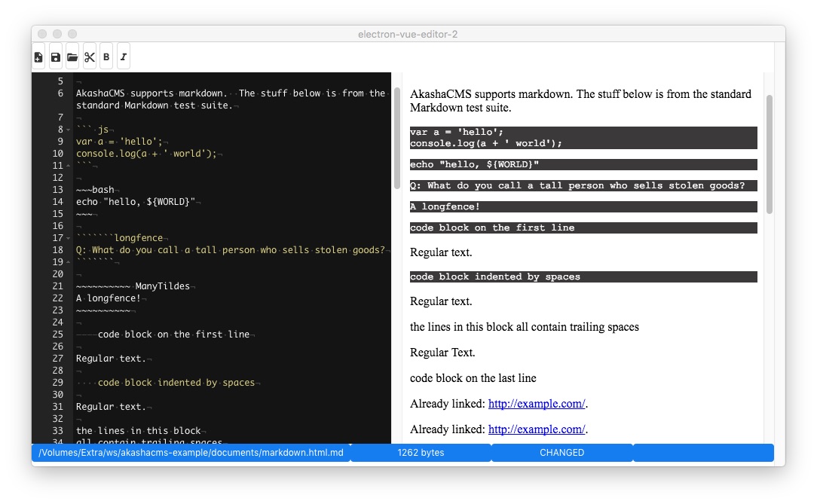817x504 pixels.
Task: Click preview block 'A longfence!'
Action: pyautogui.click(x=583, y=206)
